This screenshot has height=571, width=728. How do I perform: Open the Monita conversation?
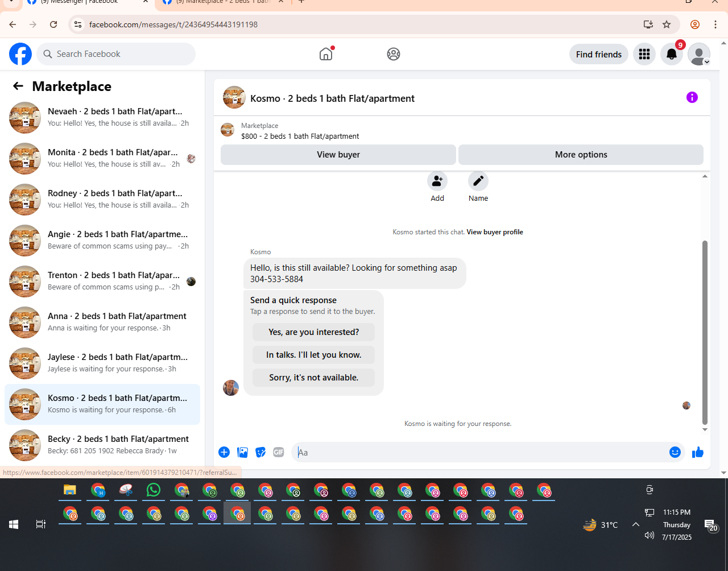click(102, 159)
